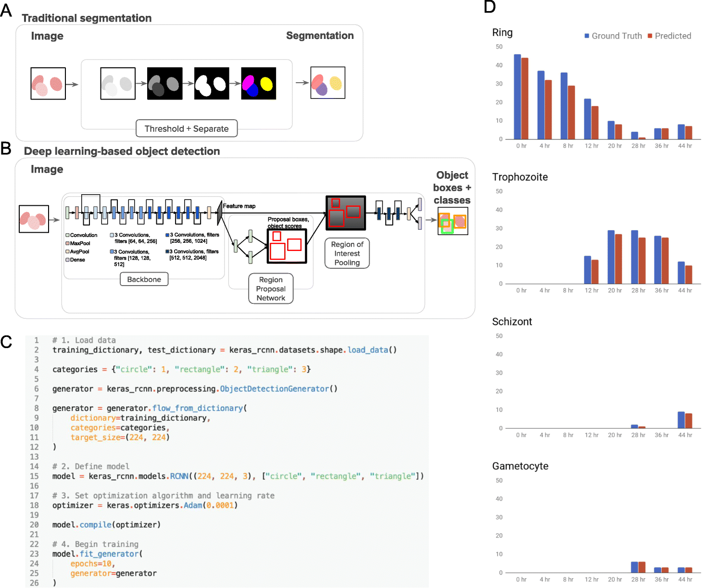Click the swatch for filters [256, 256, 1024]
The height and width of the screenshot is (588, 702).
(x=167, y=235)
